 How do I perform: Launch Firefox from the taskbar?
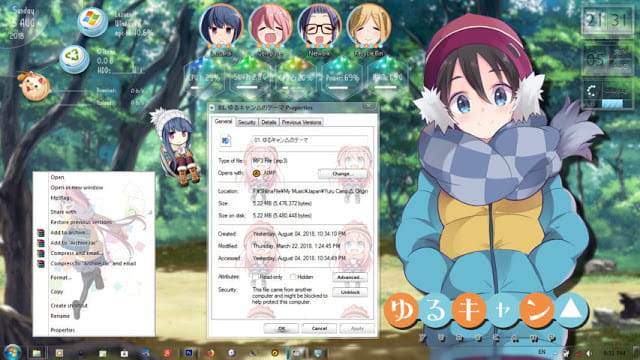210,353
